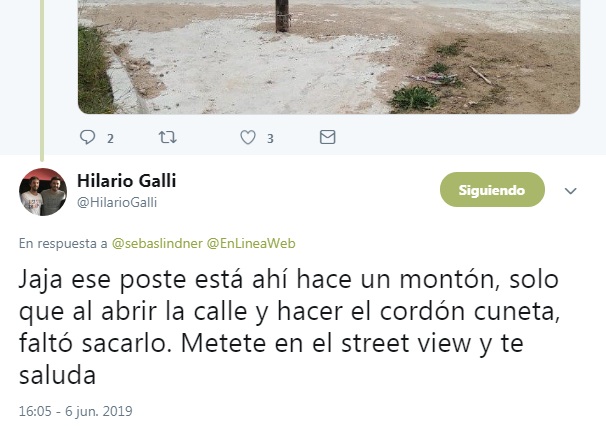Open the reply count showing 2
Viewport: 606px width, 429px height.
[x=110, y=138]
